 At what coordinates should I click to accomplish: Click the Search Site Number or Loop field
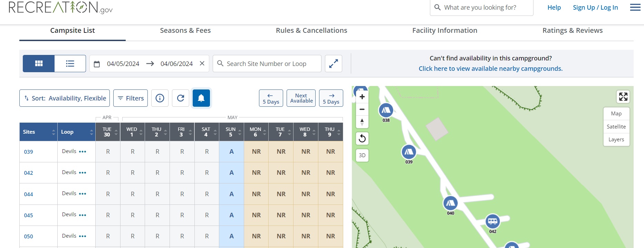(269, 64)
